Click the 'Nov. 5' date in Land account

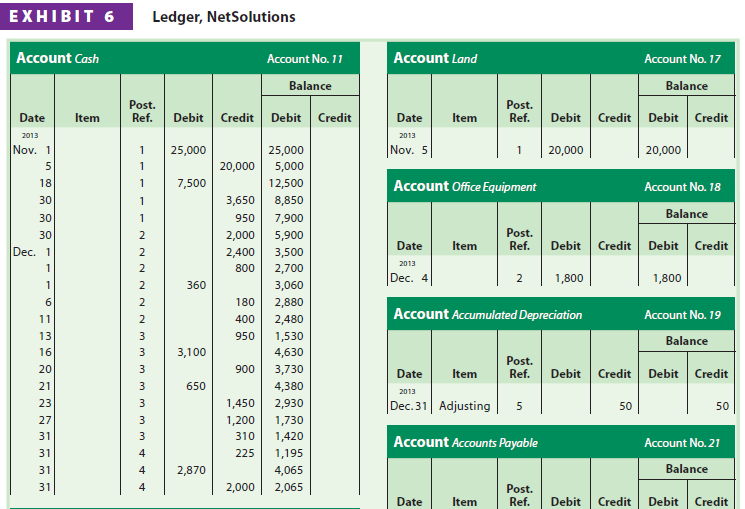pyautogui.click(x=410, y=150)
